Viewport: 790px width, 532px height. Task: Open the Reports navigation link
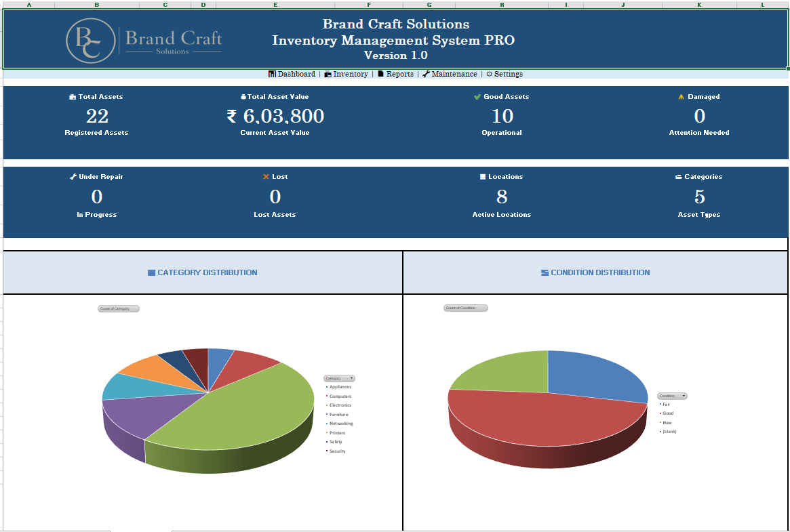[399, 74]
